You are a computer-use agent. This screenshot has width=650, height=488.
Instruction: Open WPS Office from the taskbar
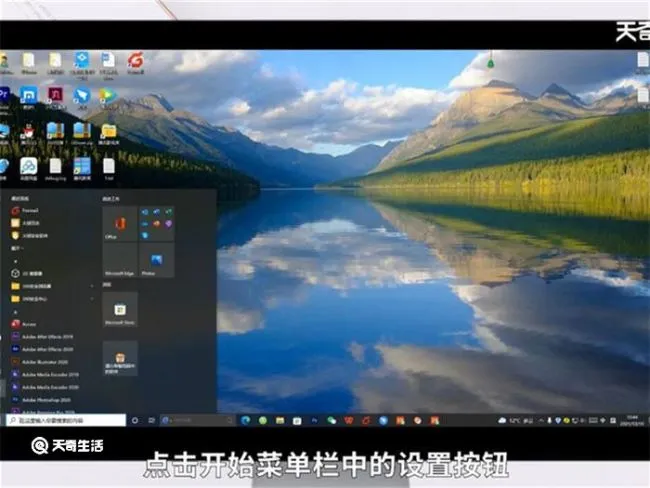349,420
